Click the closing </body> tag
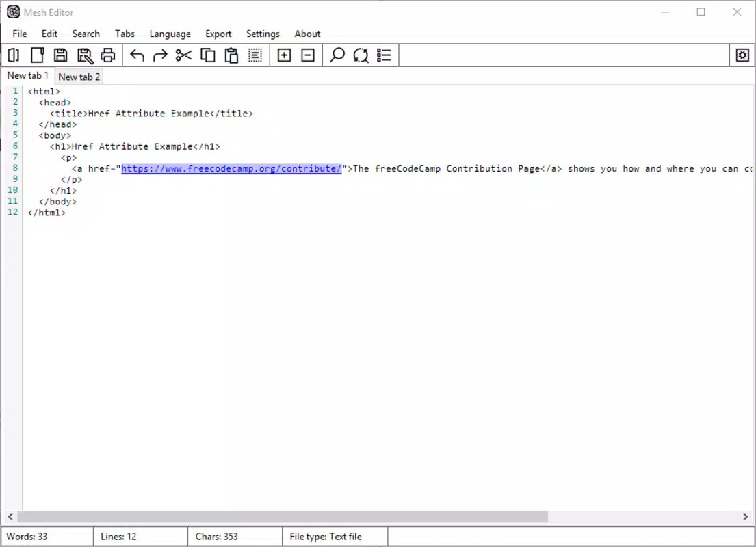 click(57, 202)
